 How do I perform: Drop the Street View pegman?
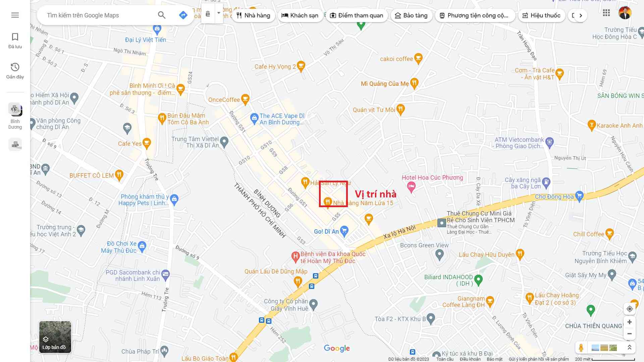tap(581, 348)
